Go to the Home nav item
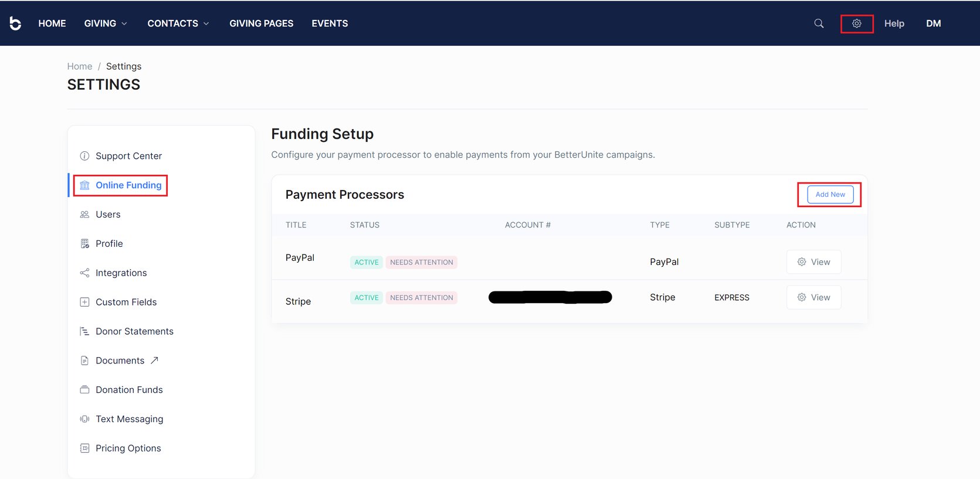The image size is (980, 479). (x=52, y=23)
